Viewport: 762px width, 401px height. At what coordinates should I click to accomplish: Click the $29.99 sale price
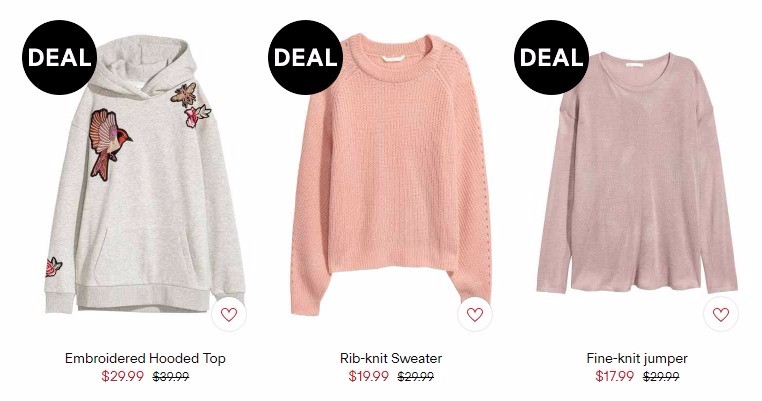click(123, 376)
